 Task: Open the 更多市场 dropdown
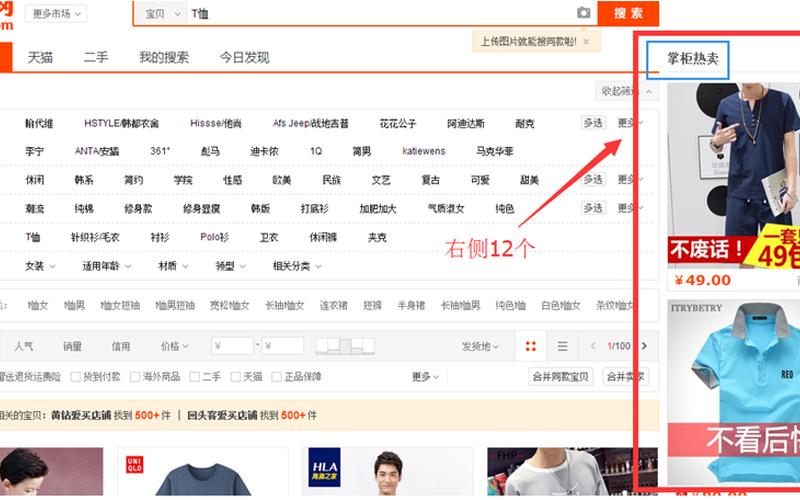pyautogui.click(x=56, y=14)
